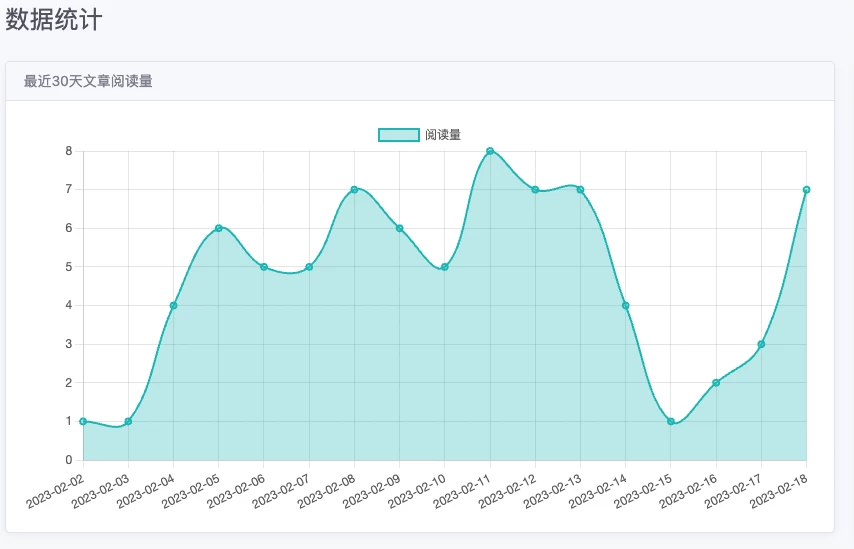Click the low point on 2023-02-15
Viewport: 854px width, 549px height.
(671, 421)
